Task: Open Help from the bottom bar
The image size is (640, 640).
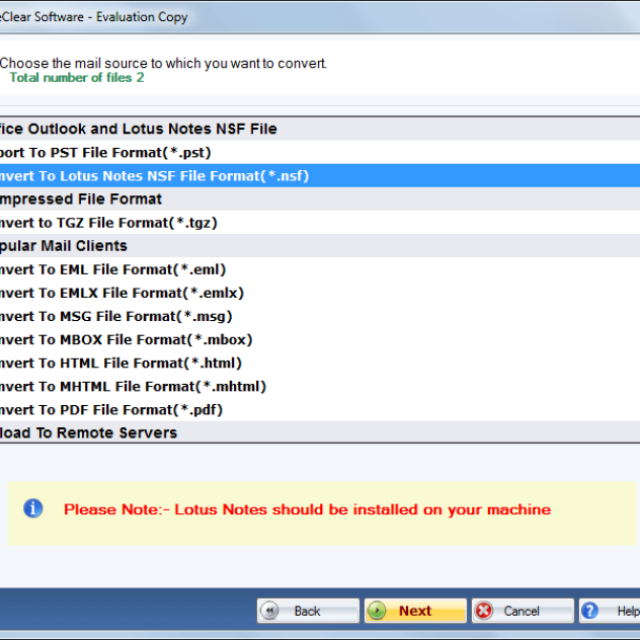Action: click(x=609, y=611)
